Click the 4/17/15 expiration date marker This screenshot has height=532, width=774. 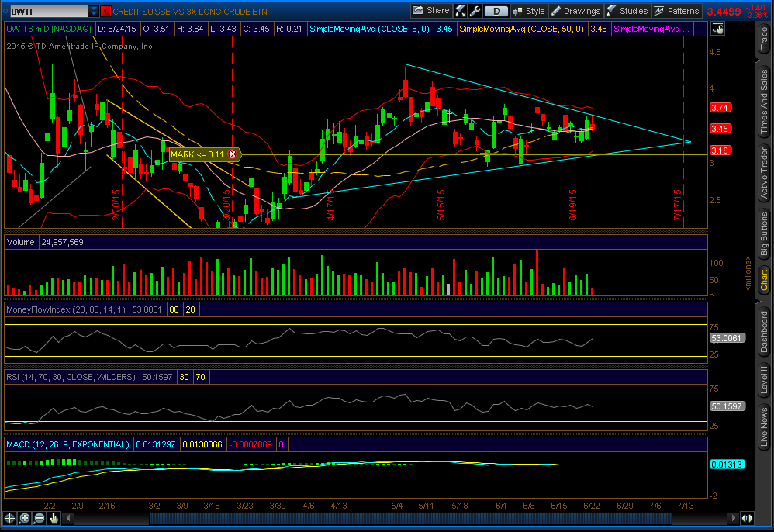point(331,206)
